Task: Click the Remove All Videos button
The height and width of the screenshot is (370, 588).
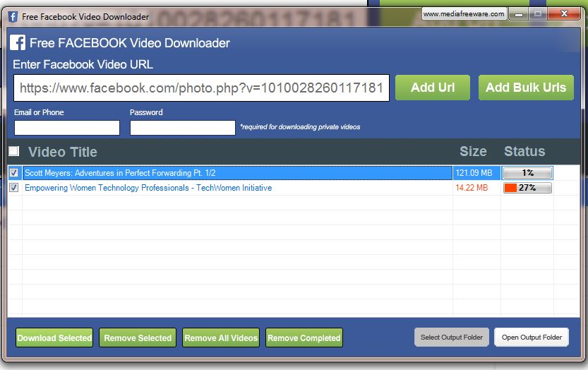Action: pos(221,338)
